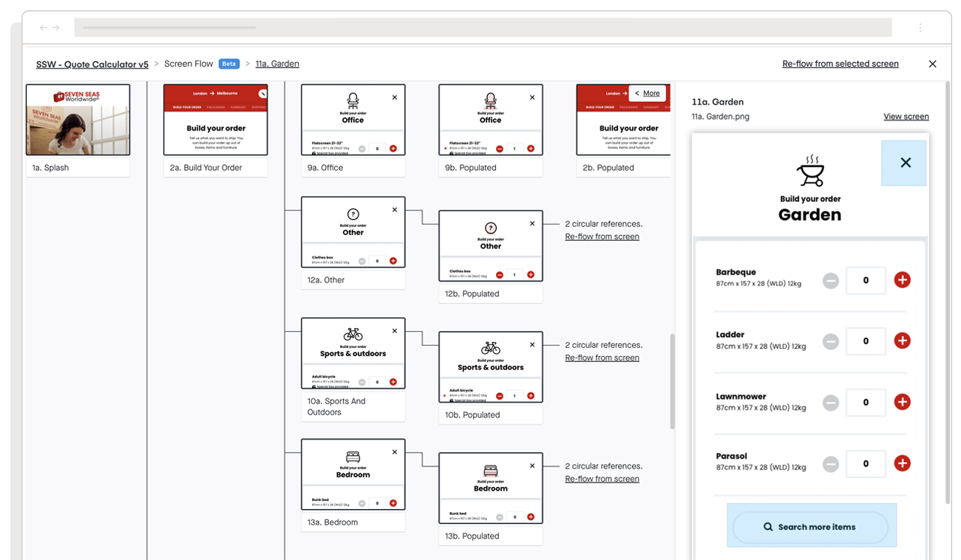The image size is (961, 560).
Task: Open SSW - Quote Calculator v5 breadcrumb
Action: pos(92,64)
